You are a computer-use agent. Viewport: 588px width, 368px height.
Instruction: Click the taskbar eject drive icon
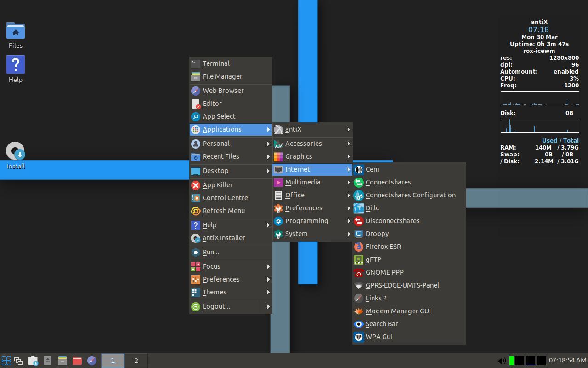(x=48, y=361)
